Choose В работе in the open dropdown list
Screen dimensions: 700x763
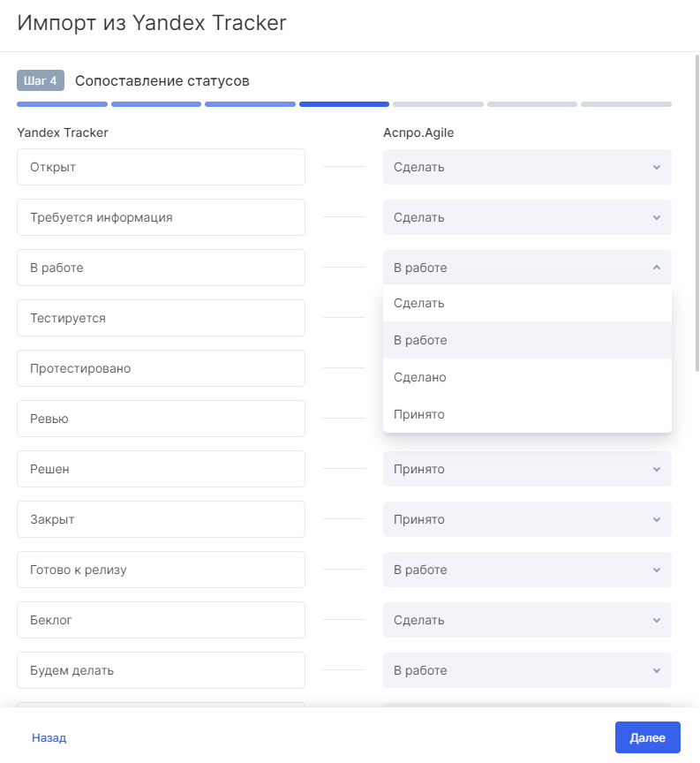point(527,340)
